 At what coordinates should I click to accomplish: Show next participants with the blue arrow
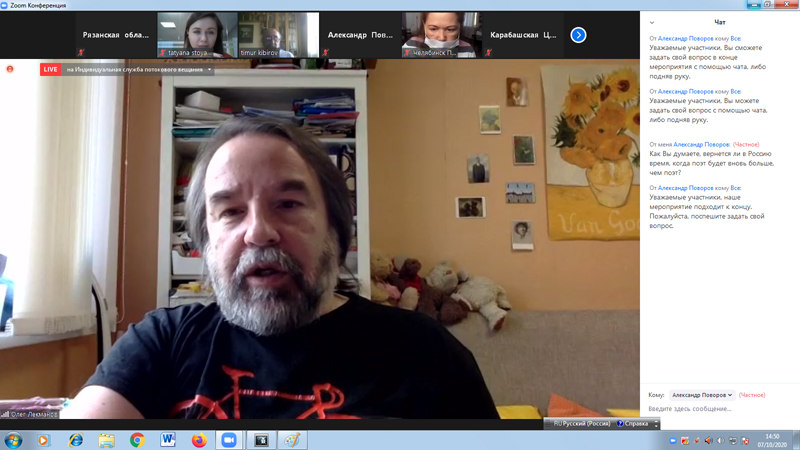(578, 35)
